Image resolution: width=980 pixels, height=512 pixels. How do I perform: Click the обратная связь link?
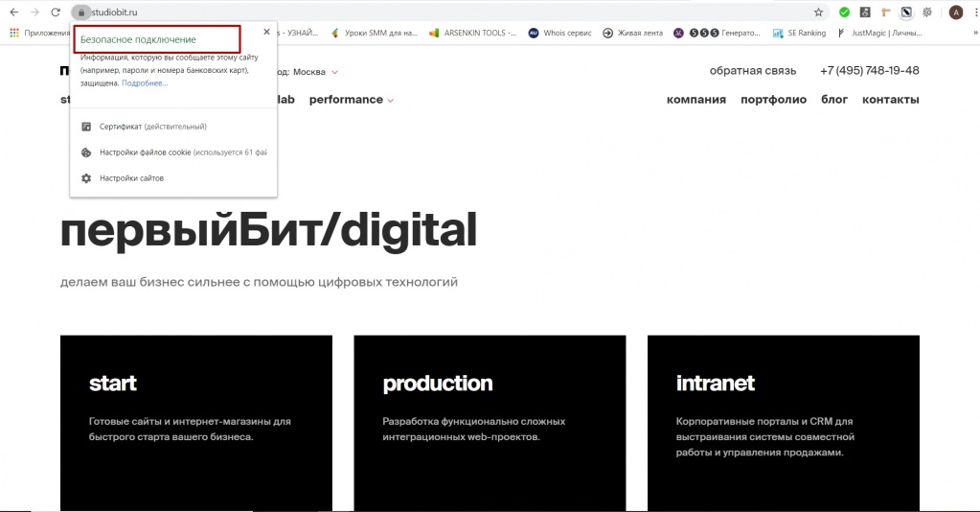[753, 71]
